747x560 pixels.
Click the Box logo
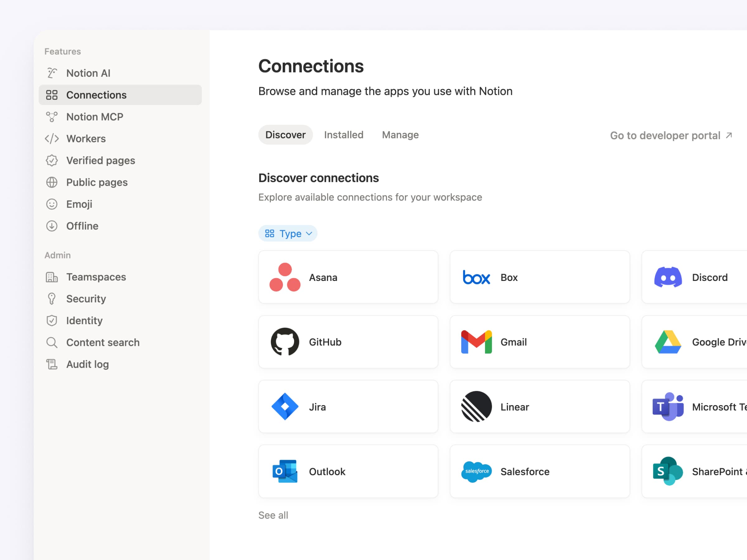[476, 278]
